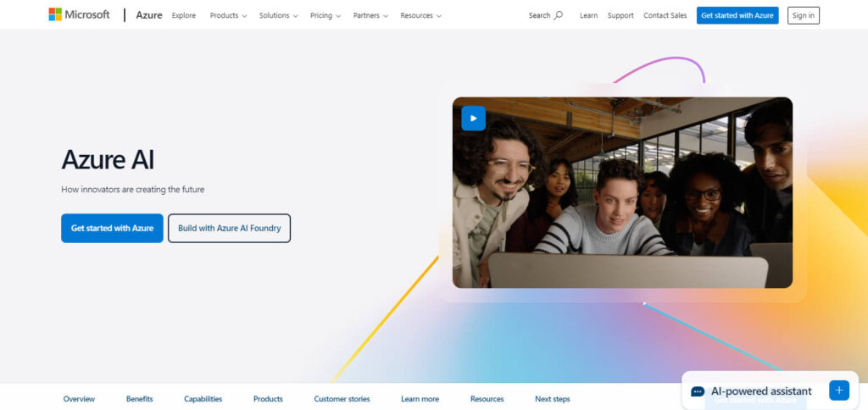Click hero Get started with Azure button
This screenshot has height=410, width=868.
(x=112, y=228)
